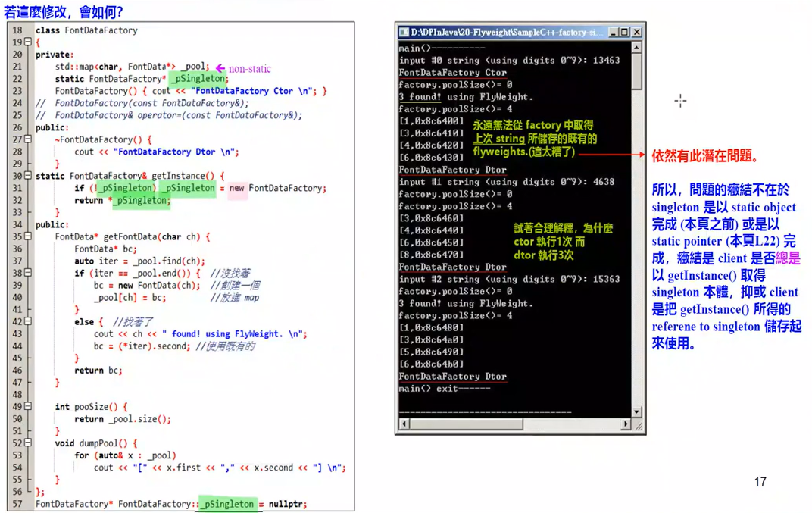Viewport: 812px width, 513px height.
Task: Click console line 'input #2 string' with 15363
Action: (x=509, y=279)
